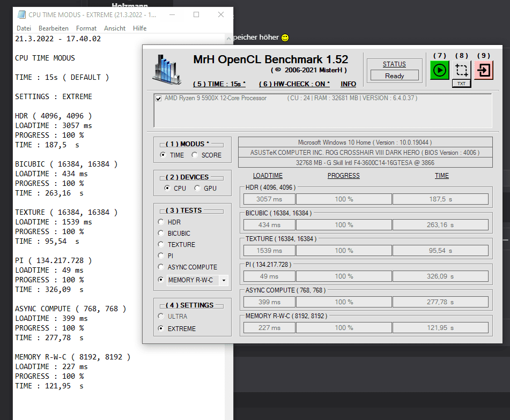Click HDR loadtime field 3057 ms

coord(269,199)
